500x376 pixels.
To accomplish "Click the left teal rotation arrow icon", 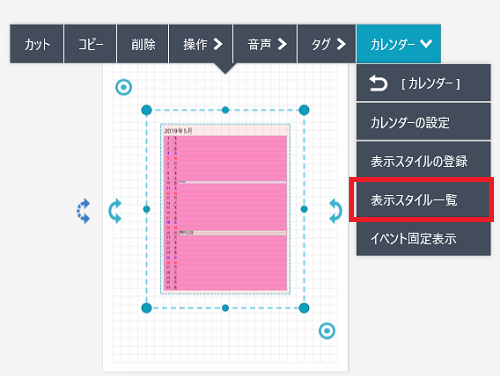I will click(x=115, y=211).
